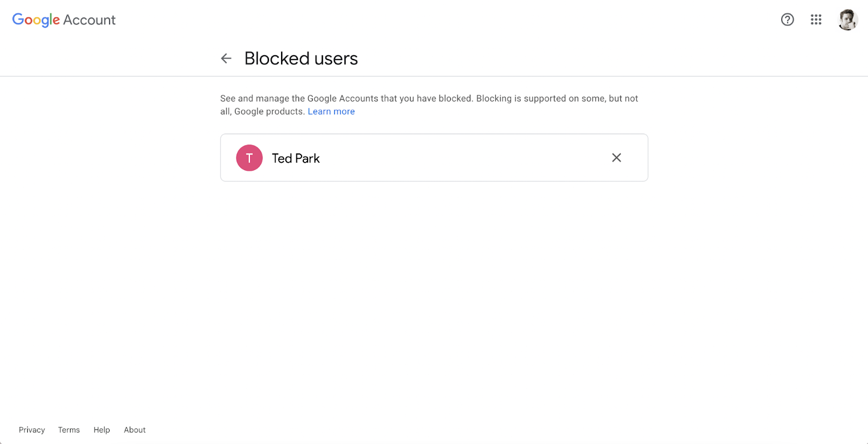The image size is (868, 444).
Task: Open the Google apps grid launcher
Action: (x=816, y=20)
